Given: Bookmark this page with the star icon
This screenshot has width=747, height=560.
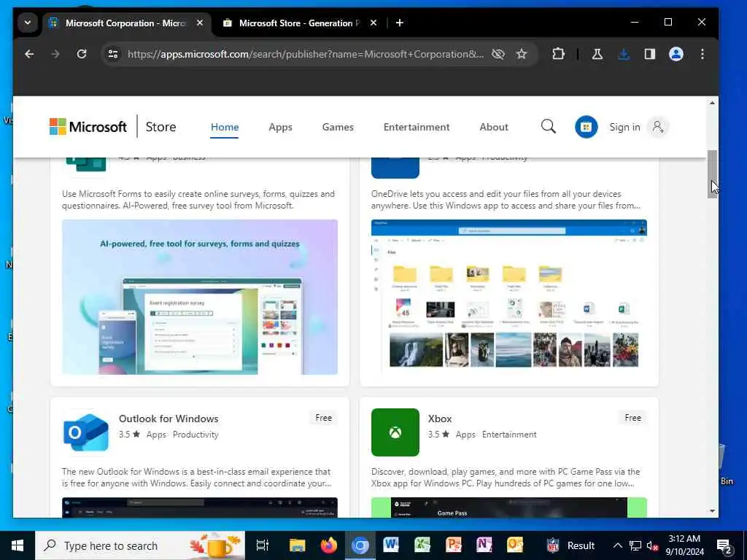Looking at the screenshot, I should point(522,54).
